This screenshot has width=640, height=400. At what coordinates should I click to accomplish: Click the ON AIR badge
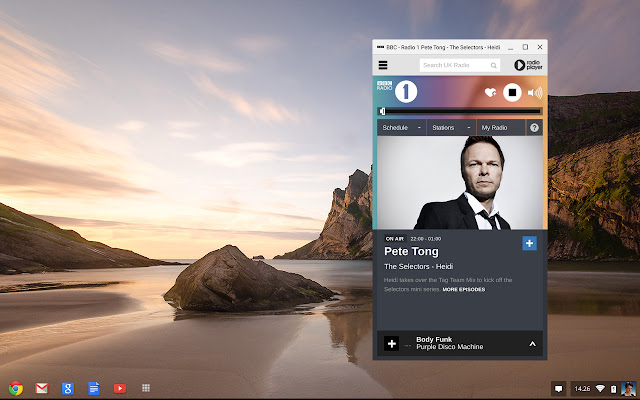pyautogui.click(x=395, y=239)
